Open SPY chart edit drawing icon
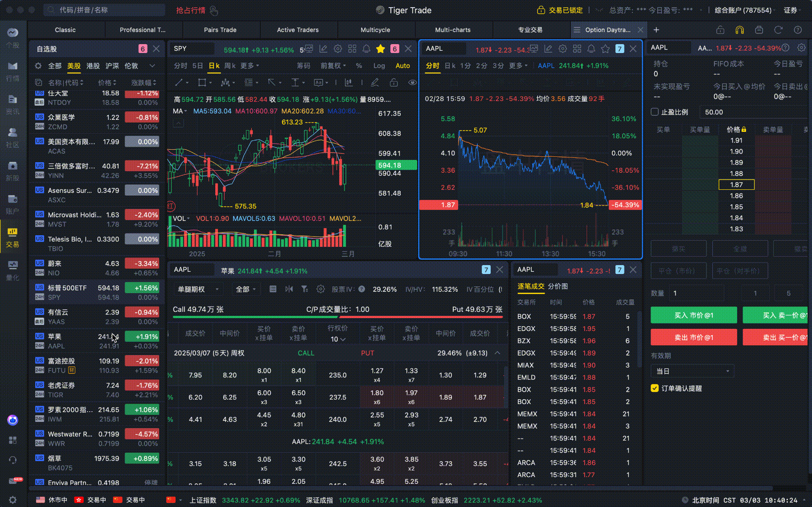This screenshot has width=812, height=507. (324, 49)
